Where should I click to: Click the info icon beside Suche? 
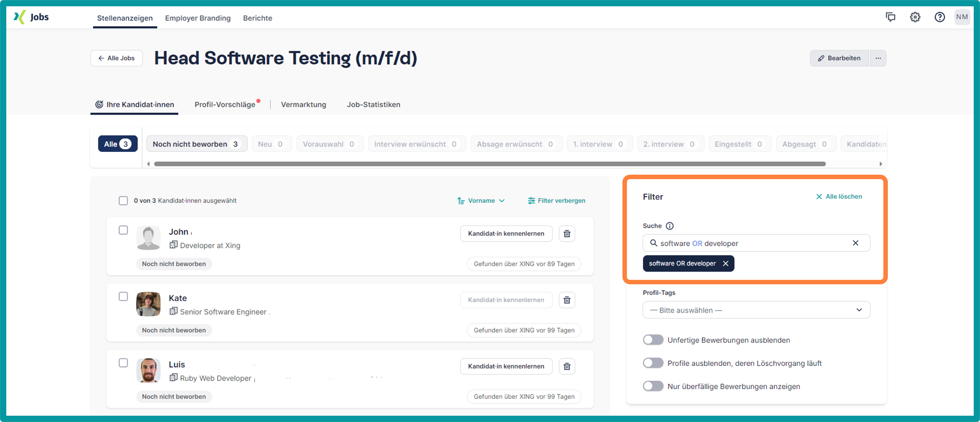(670, 226)
